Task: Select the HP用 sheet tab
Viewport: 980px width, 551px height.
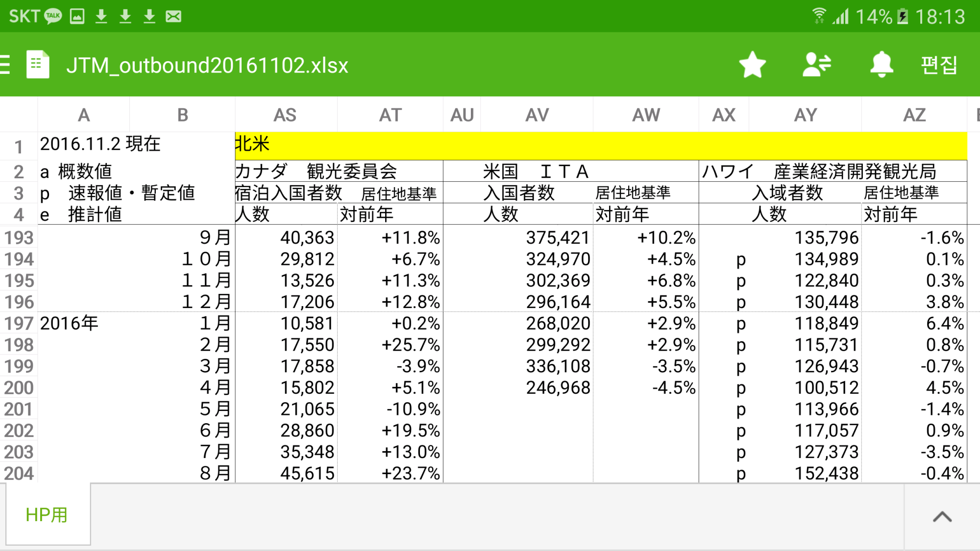Action: click(x=48, y=514)
